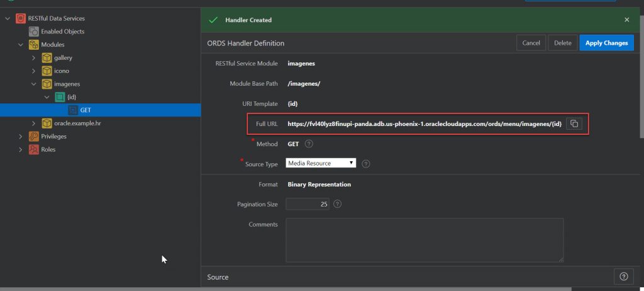Click the Enabled Objects icon
Screen dimensions: 644x291
tap(34, 31)
